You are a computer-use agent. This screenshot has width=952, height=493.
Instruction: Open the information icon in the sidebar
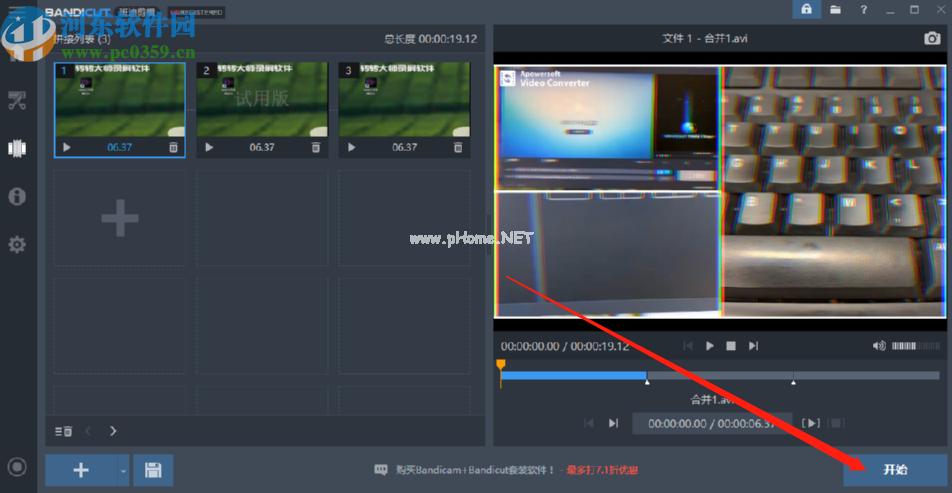[17, 197]
